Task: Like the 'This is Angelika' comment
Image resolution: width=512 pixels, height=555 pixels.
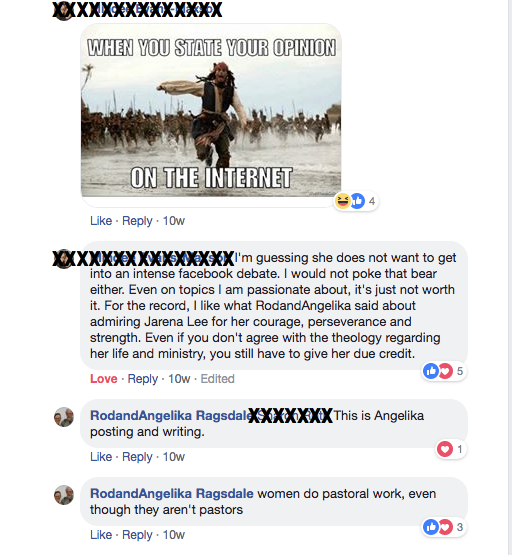Action: point(101,457)
